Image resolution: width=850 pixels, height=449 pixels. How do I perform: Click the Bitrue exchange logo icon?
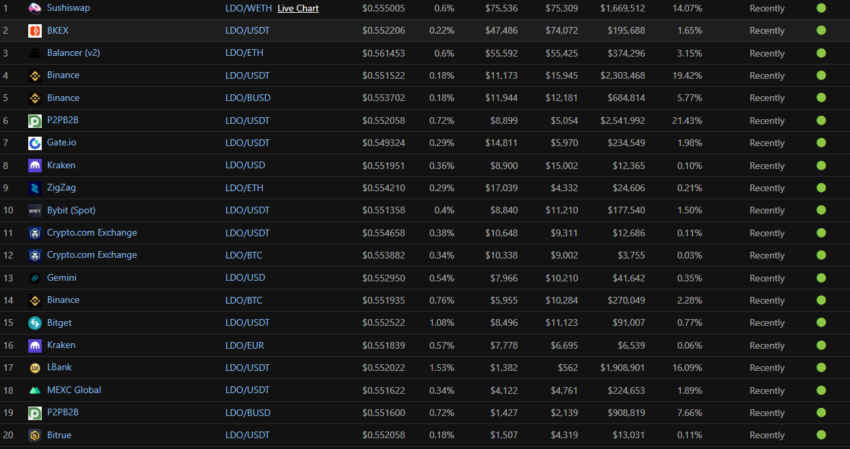(35, 435)
